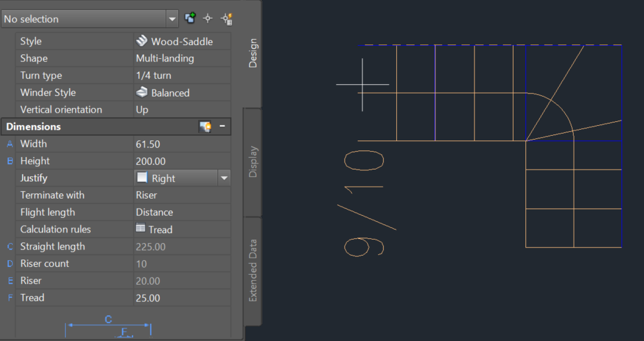Click the A marker beside Width

click(10, 144)
